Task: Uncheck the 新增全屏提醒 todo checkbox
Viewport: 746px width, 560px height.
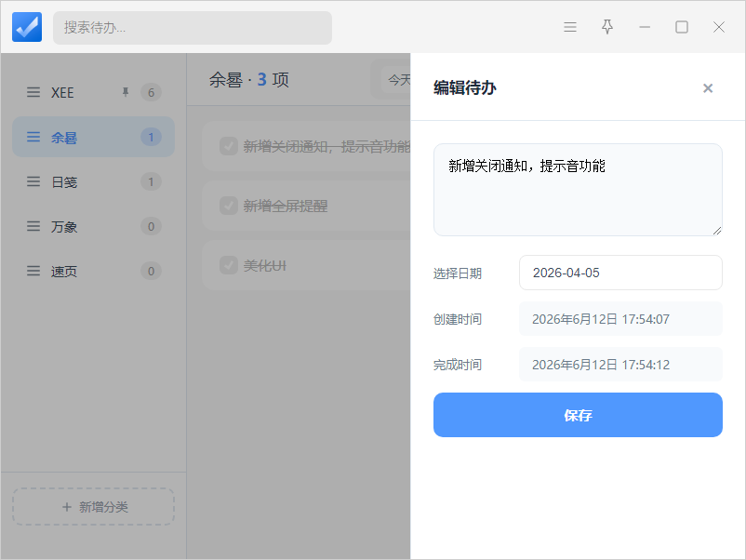Action: pos(229,206)
